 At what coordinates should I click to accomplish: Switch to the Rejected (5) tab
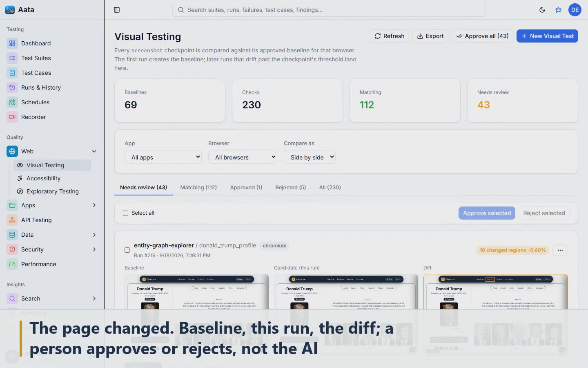click(291, 187)
